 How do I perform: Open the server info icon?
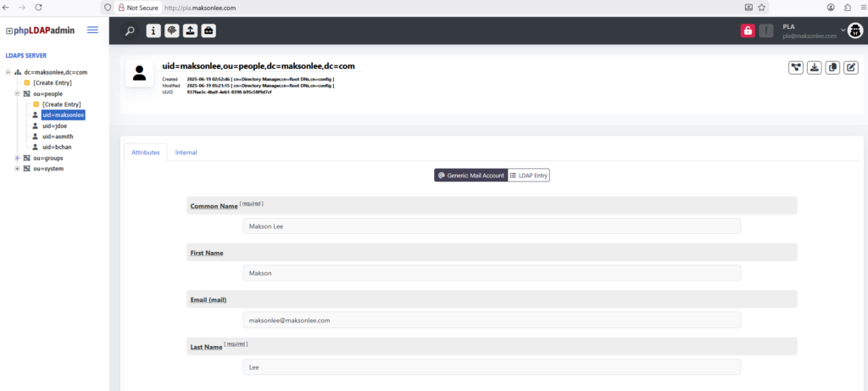pyautogui.click(x=153, y=31)
